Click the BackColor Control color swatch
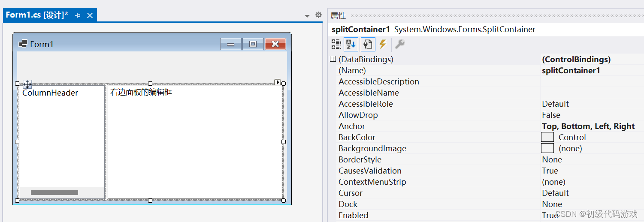The height and width of the screenshot is (222, 644). click(x=547, y=137)
